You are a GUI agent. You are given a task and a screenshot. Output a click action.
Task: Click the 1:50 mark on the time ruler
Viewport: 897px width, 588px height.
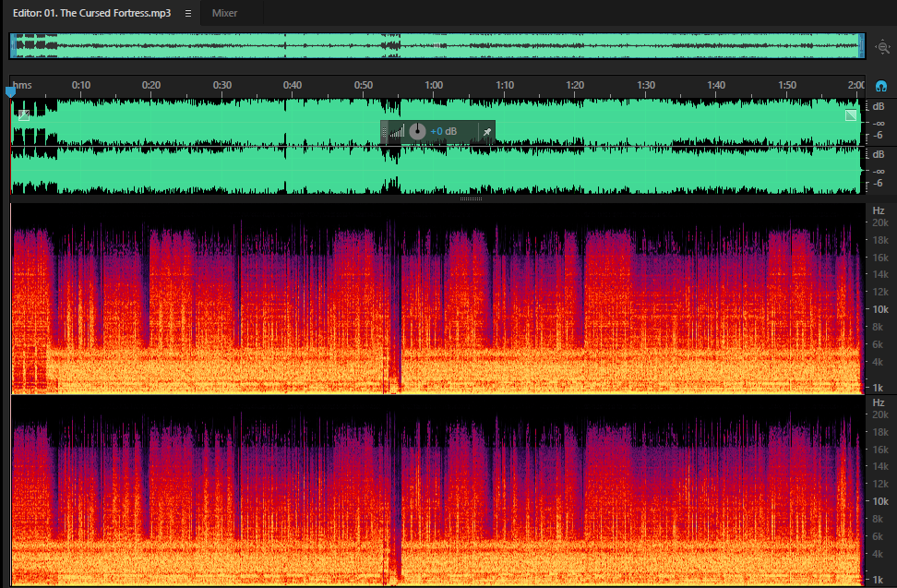787,85
